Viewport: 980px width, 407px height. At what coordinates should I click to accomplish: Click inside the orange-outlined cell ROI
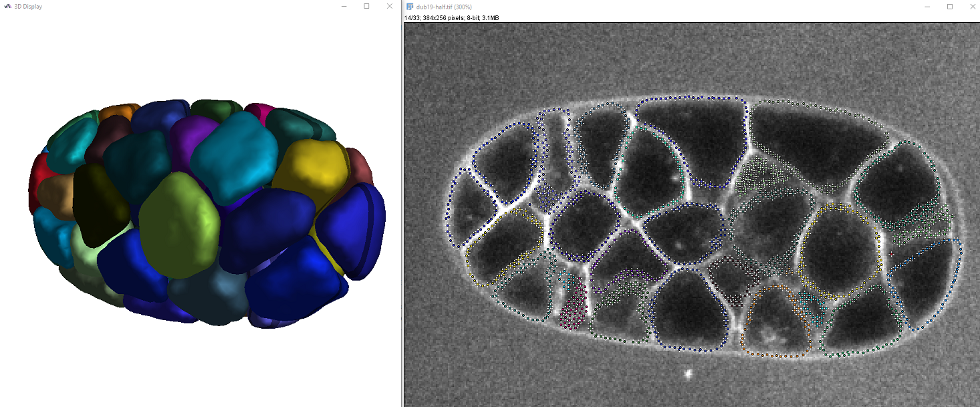point(776,322)
